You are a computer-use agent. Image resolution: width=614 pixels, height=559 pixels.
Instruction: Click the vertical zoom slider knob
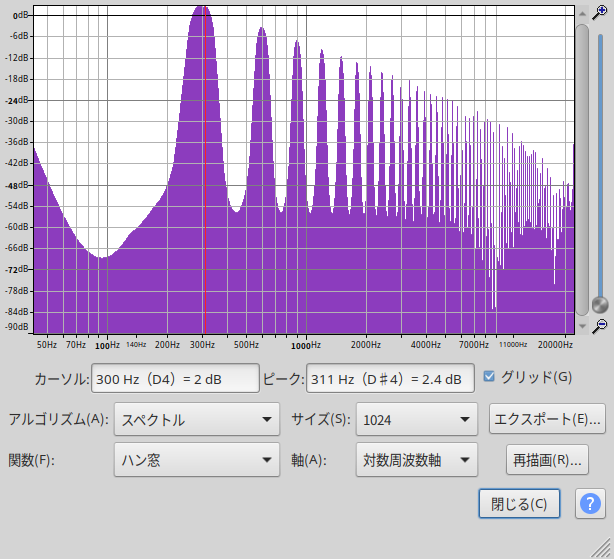[x=599, y=304]
